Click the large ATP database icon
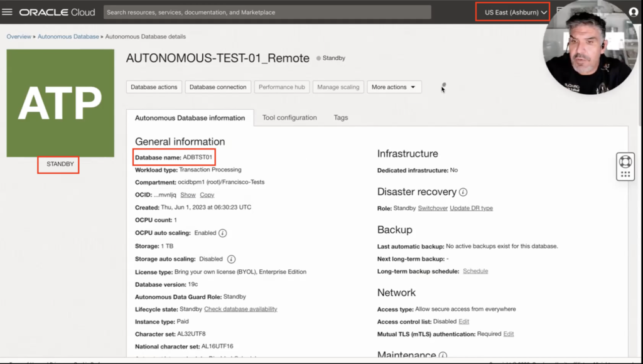 point(60,103)
